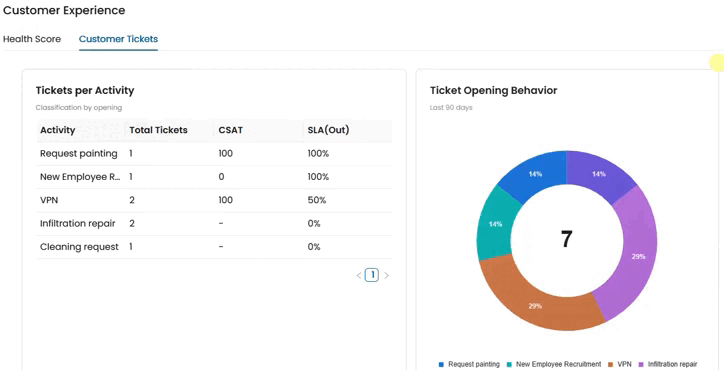Click the dark purple 14% donut segment
This screenshot has height=370, width=724.
[x=598, y=175]
